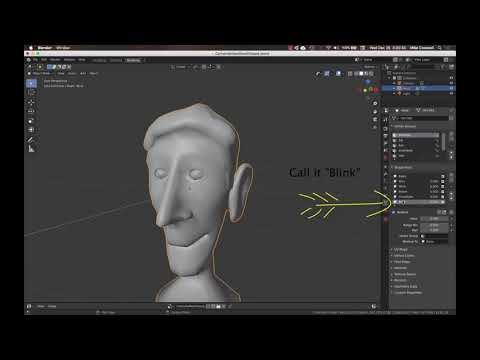The height and width of the screenshot is (360, 480).
Task: Select the Annotate tool
Action: (31, 139)
